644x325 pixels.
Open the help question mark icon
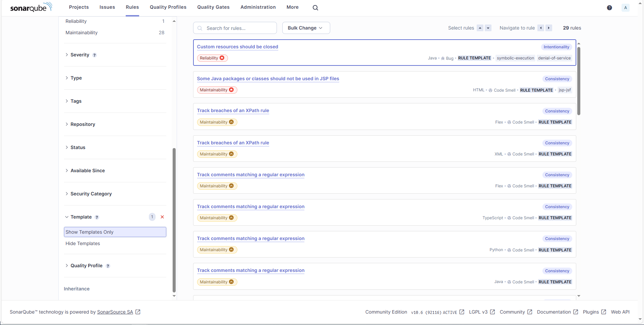[609, 8]
